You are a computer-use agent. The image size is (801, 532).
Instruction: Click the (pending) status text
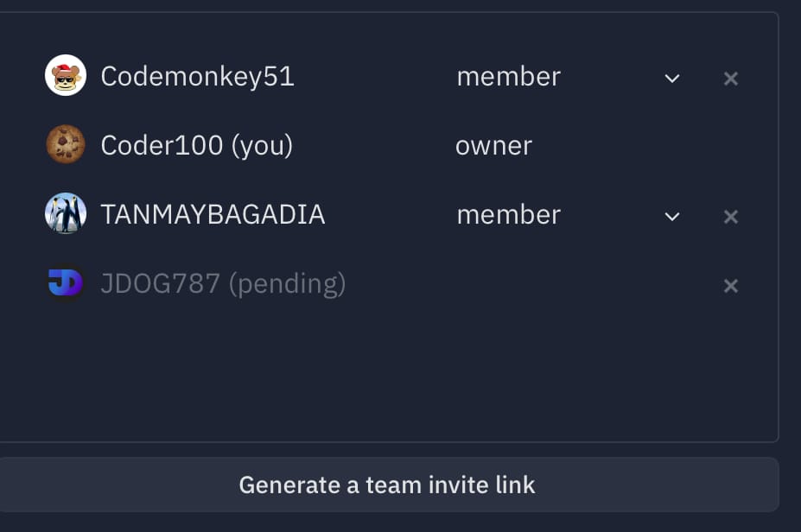288,284
